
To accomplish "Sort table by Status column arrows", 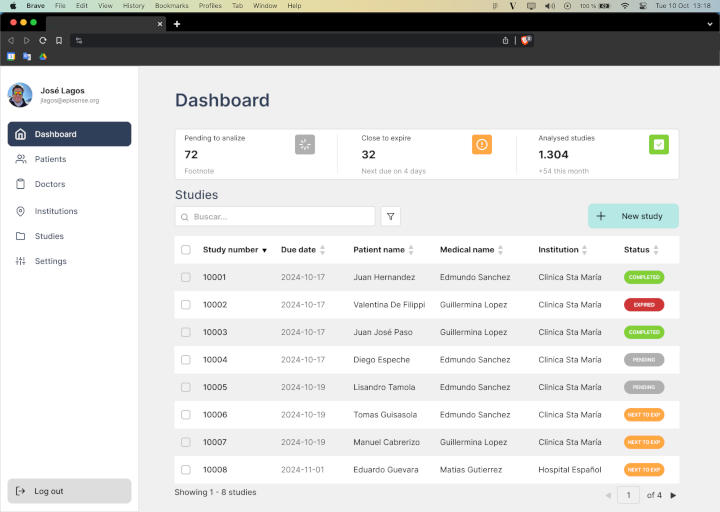I will tap(656, 250).
